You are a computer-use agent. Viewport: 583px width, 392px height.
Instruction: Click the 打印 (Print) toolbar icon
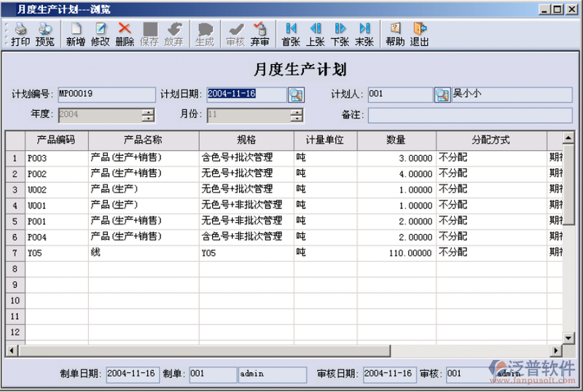(20, 34)
